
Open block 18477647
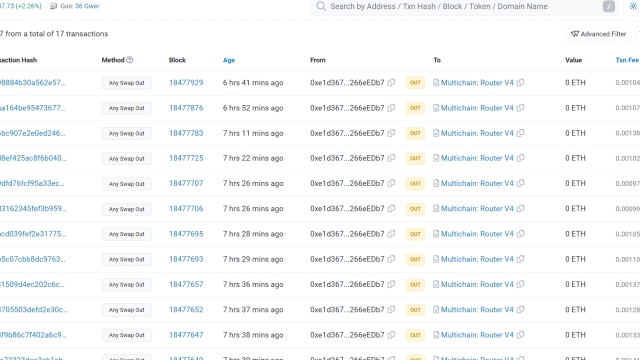pos(186,335)
